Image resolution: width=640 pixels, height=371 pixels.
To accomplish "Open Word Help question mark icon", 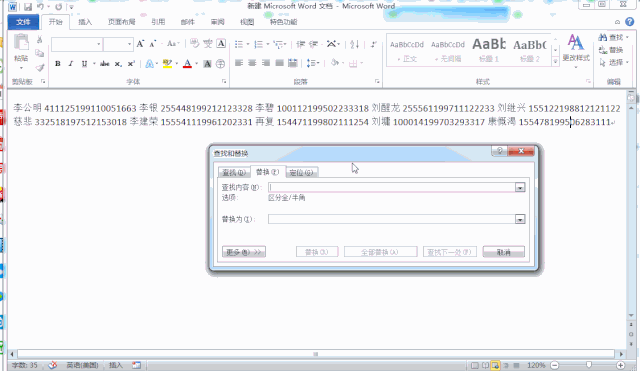I will point(630,22).
